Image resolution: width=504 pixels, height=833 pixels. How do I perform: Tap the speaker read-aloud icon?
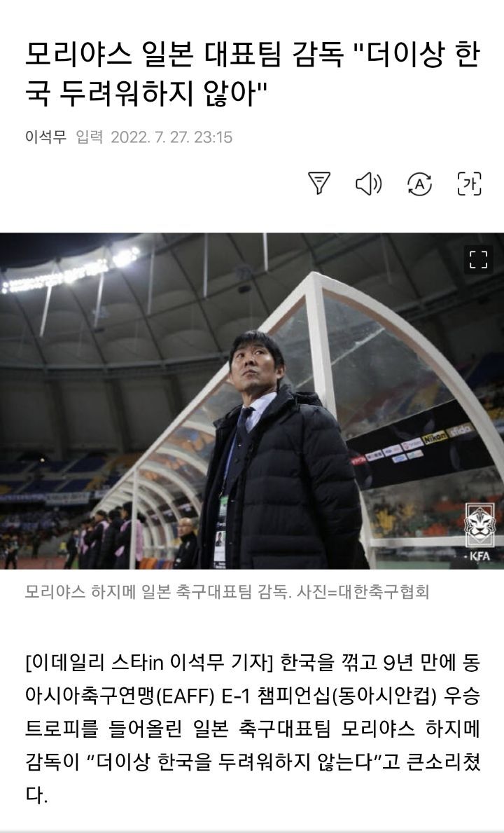pyautogui.click(x=369, y=184)
